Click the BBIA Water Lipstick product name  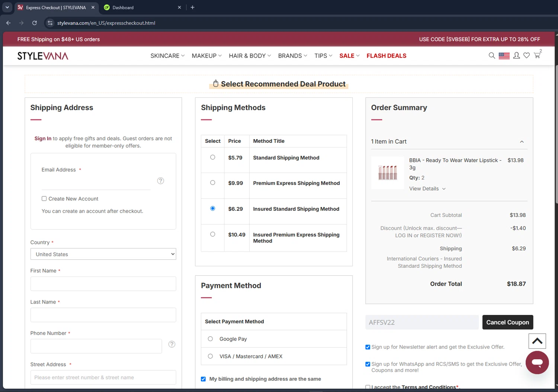point(455,164)
